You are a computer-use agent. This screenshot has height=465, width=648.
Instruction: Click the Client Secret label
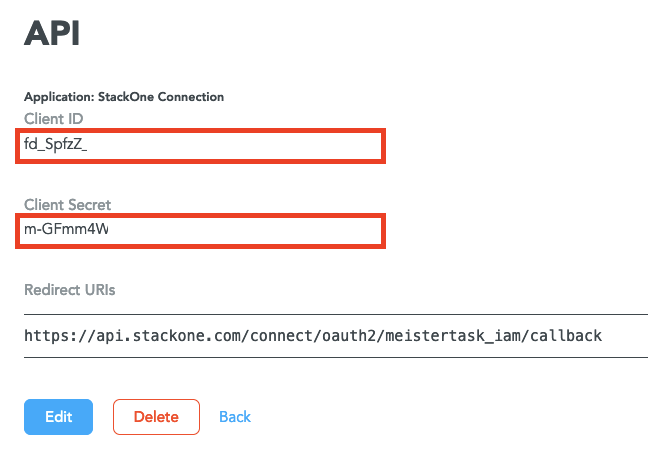(x=67, y=205)
